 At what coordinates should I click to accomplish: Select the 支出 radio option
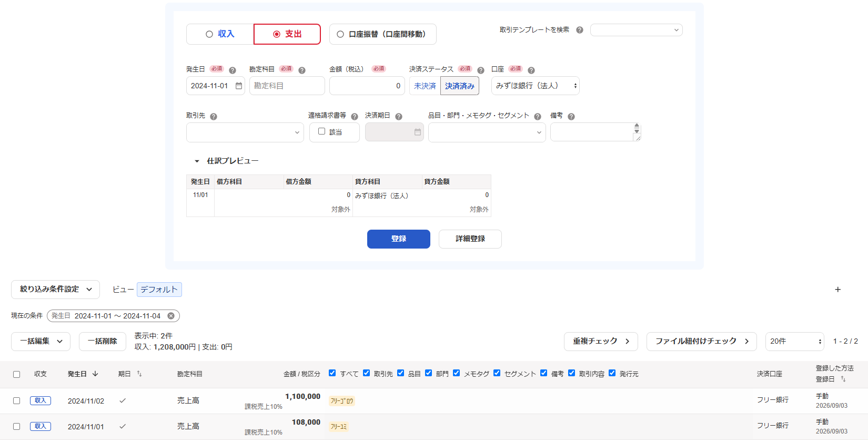(x=287, y=34)
